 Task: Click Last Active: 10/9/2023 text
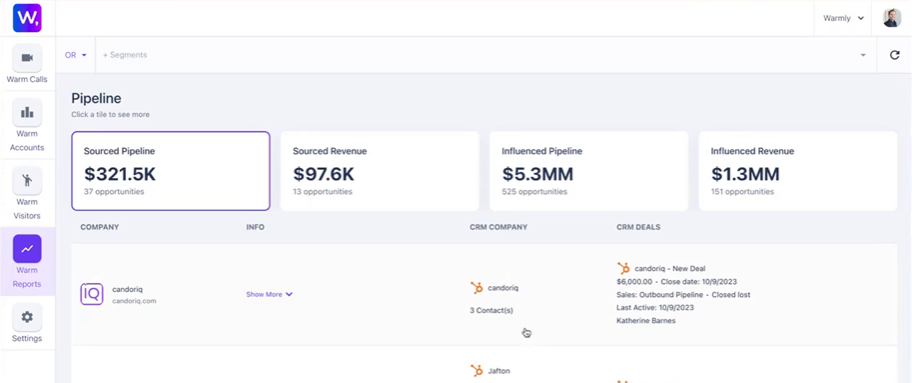click(655, 307)
